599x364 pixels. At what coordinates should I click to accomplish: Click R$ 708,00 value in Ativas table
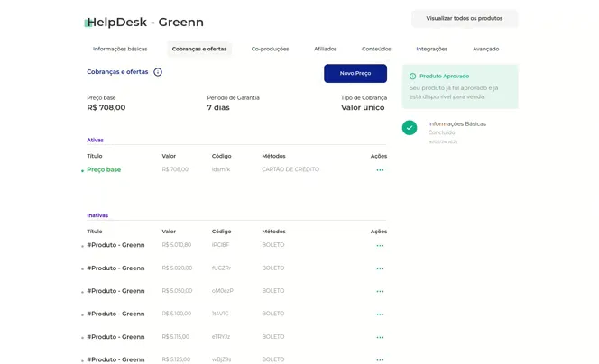[x=175, y=169]
